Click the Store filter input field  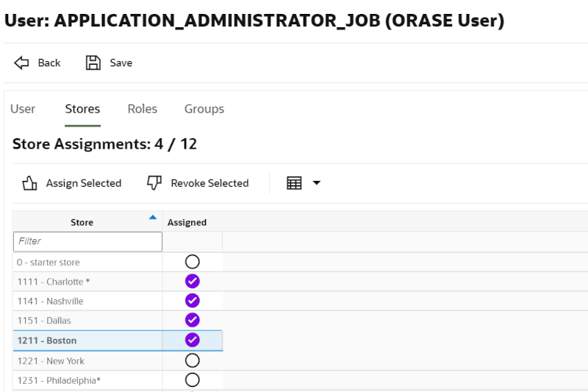(87, 241)
